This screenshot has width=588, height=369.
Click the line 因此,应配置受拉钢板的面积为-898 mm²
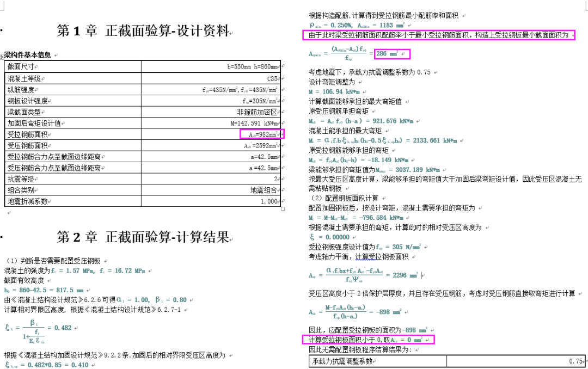(x=367, y=330)
